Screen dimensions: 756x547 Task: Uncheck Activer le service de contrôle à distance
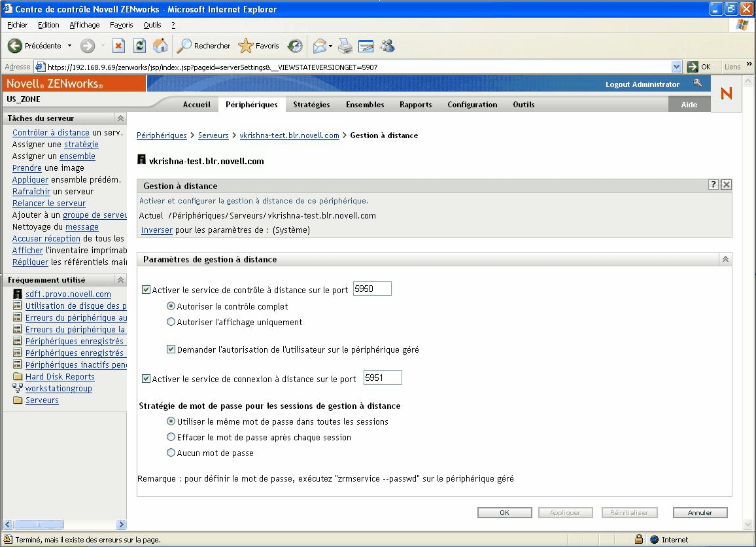pyautogui.click(x=145, y=288)
